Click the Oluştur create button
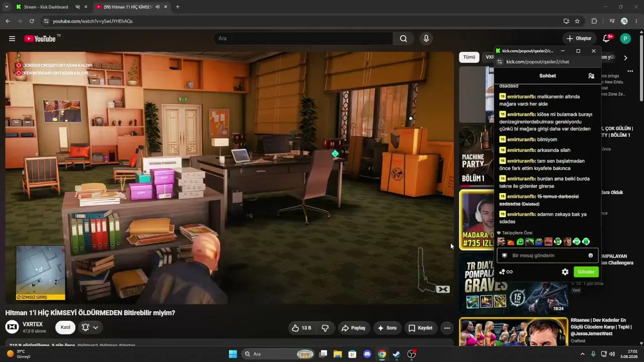Image resolution: width=644 pixels, height=362 pixels. pos(579,39)
